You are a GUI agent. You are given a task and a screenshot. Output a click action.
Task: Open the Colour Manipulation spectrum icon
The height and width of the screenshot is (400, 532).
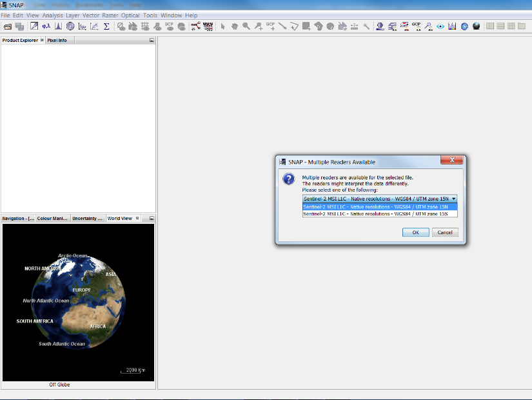click(x=452, y=26)
